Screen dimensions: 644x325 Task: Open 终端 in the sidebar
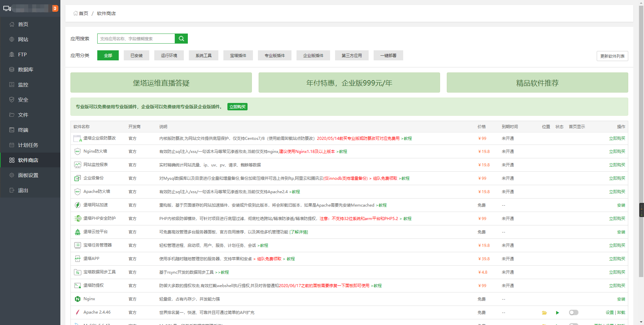30,130
